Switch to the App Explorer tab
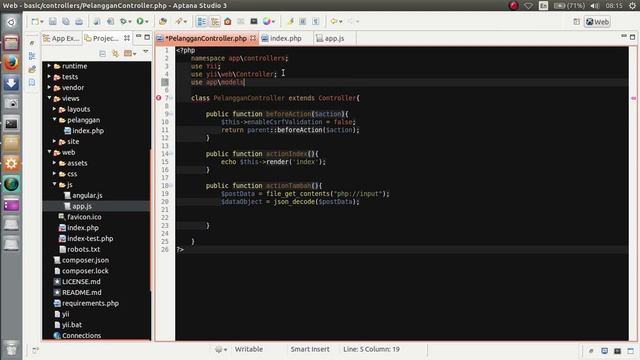 [61, 38]
